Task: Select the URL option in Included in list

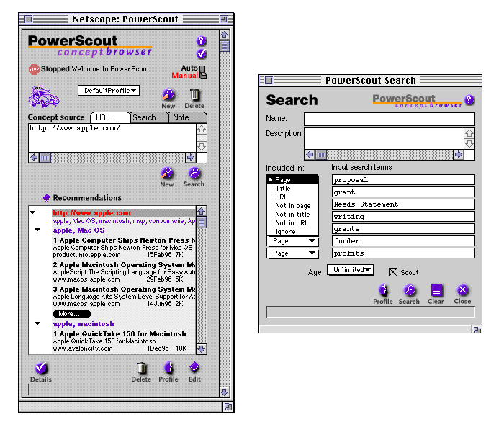Action: pos(292,197)
